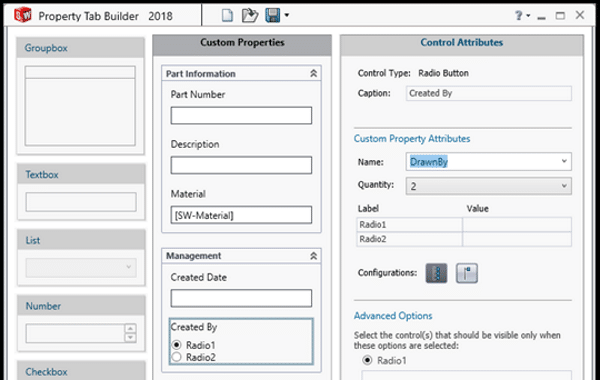Click the Open file icon
This screenshot has width=600, height=380.
coord(250,16)
